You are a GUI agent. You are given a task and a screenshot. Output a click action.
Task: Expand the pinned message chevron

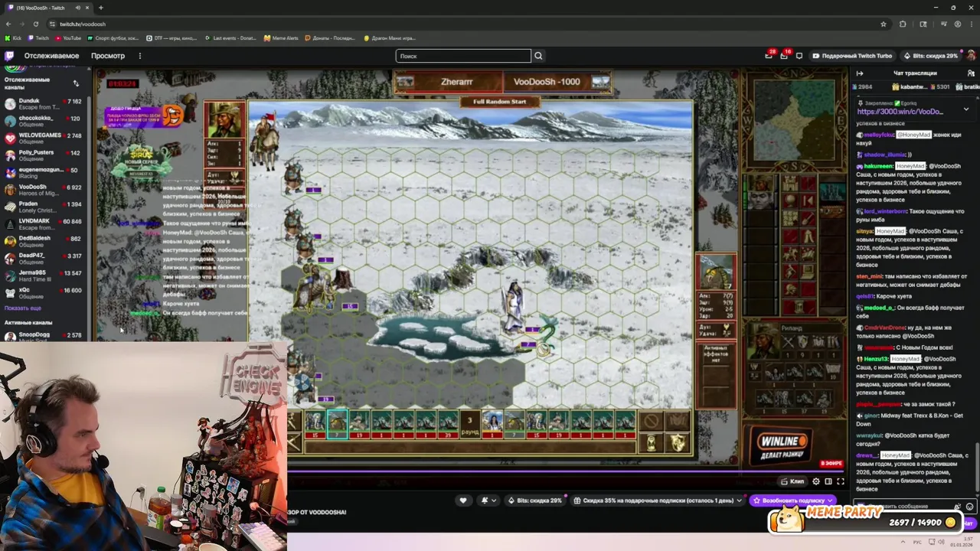coord(965,109)
